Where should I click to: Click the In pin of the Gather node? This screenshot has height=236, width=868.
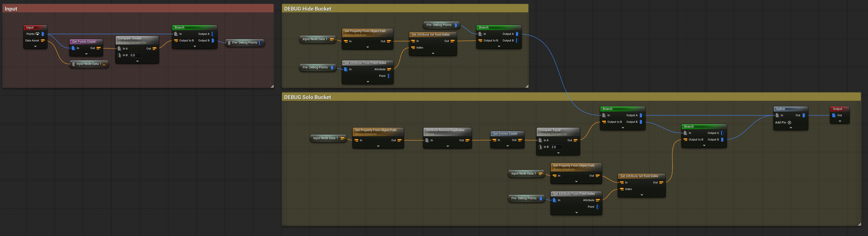(x=777, y=115)
